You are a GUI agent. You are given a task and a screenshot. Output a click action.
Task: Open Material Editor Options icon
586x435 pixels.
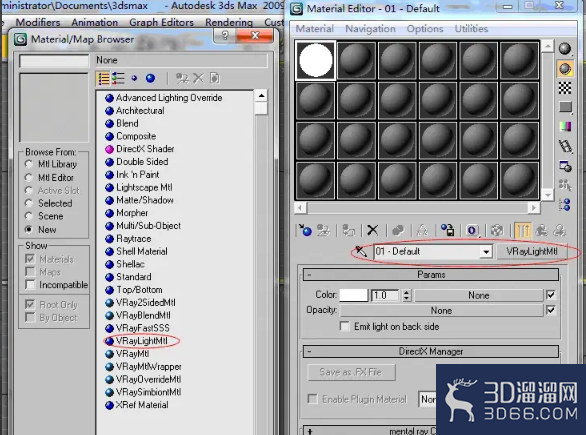pyautogui.click(x=565, y=166)
